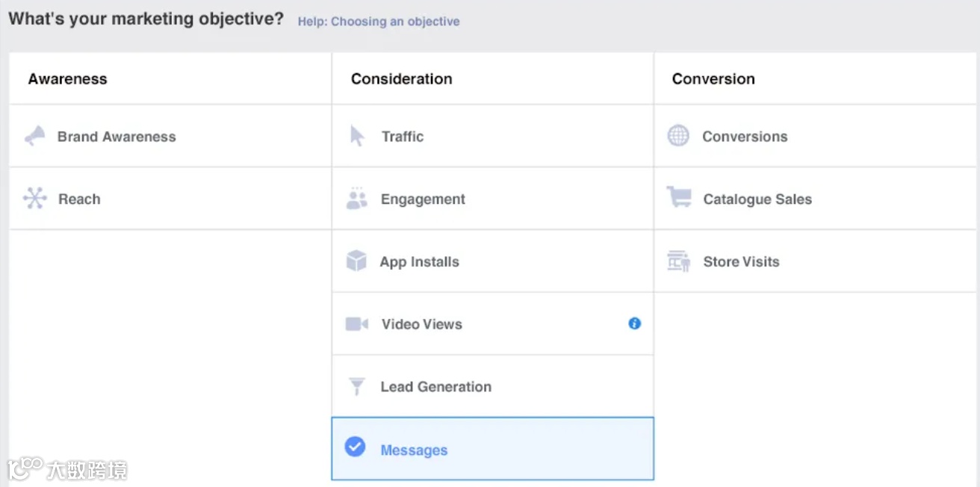The height and width of the screenshot is (487, 980).
Task: Click the Lead Generation funnel icon
Action: 357,387
